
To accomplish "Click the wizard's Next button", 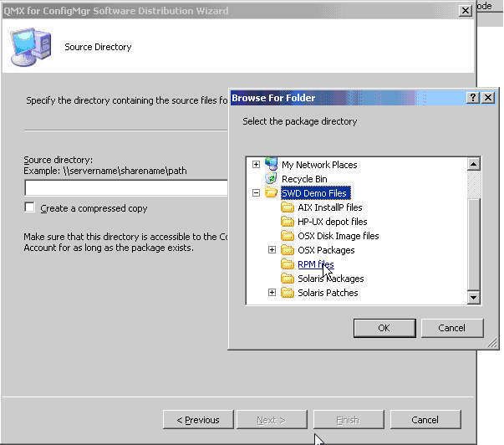I will click(x=272, y=420).
